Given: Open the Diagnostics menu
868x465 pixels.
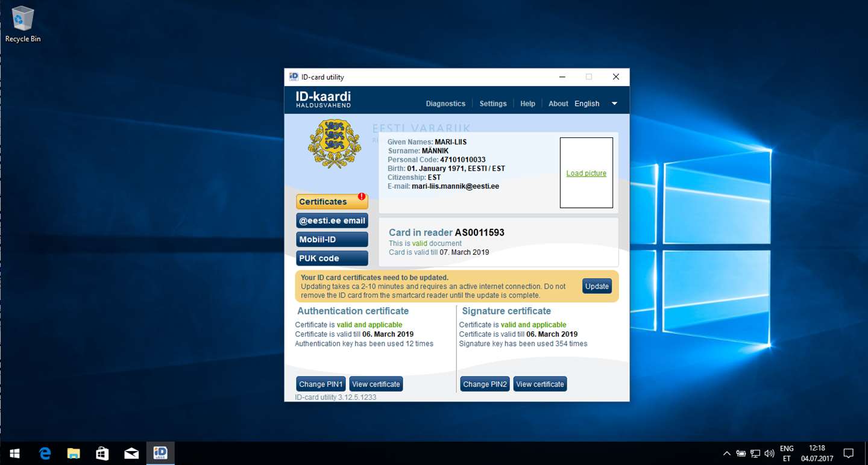Looking at the screenshot, I should point(445,104).
